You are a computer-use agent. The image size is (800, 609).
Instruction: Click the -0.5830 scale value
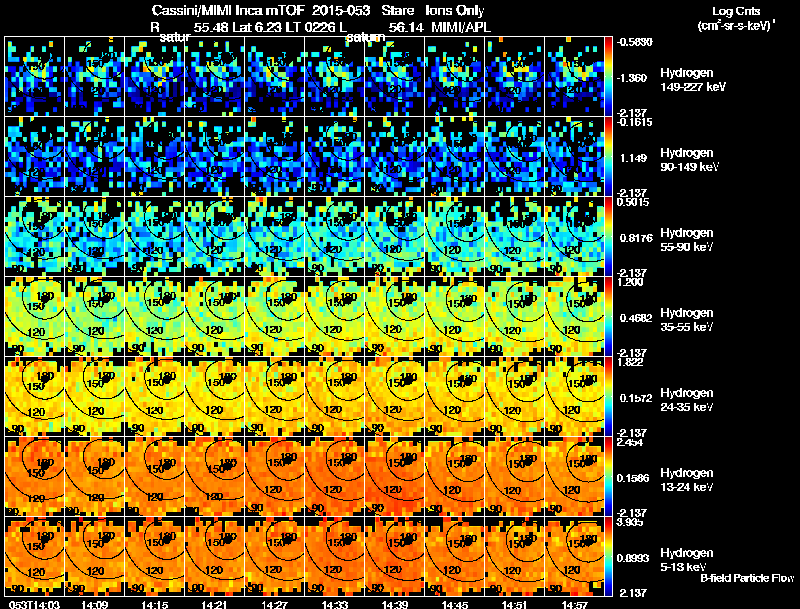[634, 42]
